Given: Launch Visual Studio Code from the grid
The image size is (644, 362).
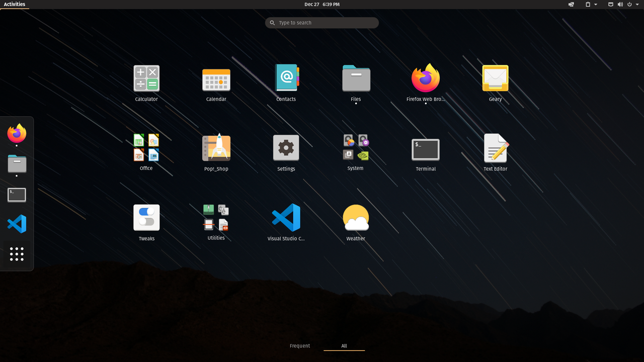Looking at the screenshot, I should [x=286, y=218].
